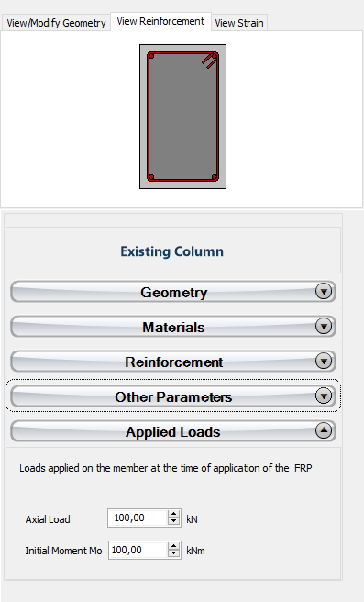Open the Reinforcement accordion bar
The height and width of the screenshot is (602, 364).
[173, 362]
